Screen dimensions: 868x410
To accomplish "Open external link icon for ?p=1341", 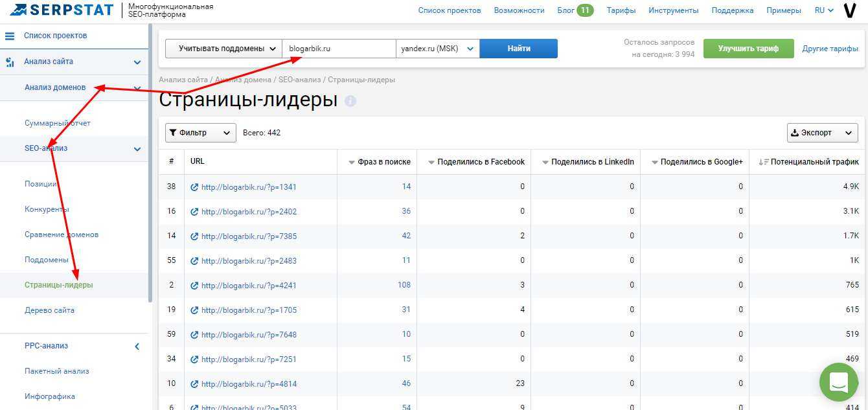I will coord(194,187).
